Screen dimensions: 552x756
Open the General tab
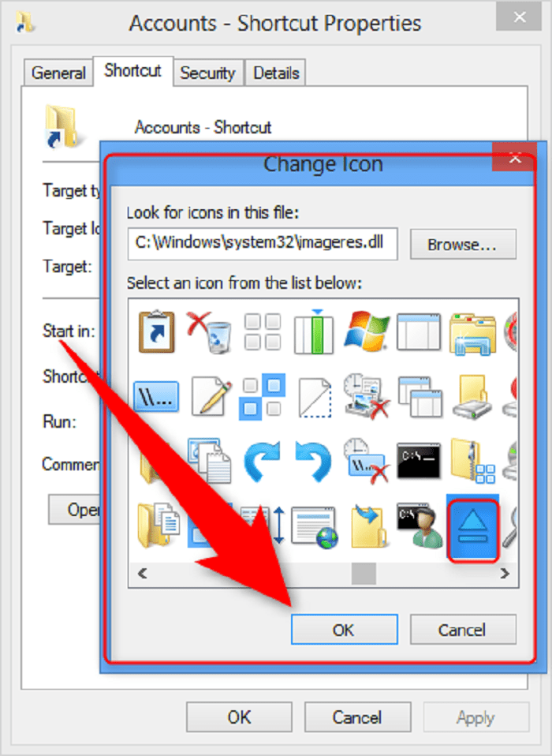pos(58,73)
